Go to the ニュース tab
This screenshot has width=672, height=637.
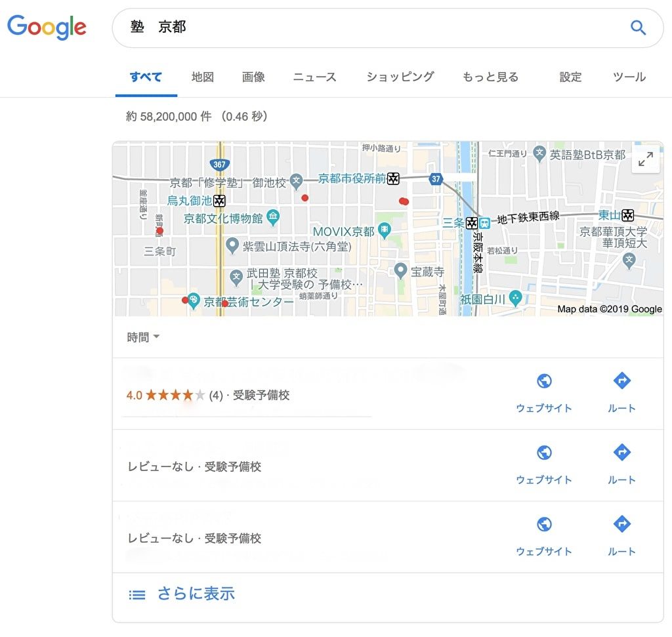[314, 77]
